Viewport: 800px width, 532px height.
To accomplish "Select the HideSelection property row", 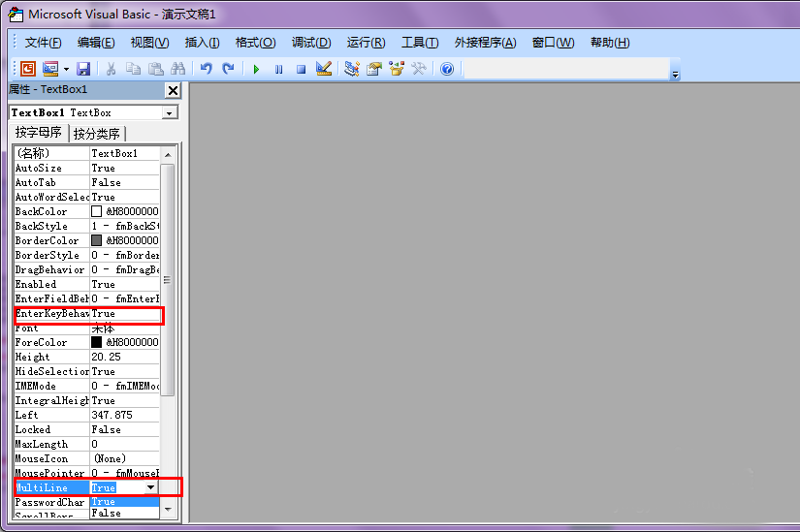I will tap(87, 371).
